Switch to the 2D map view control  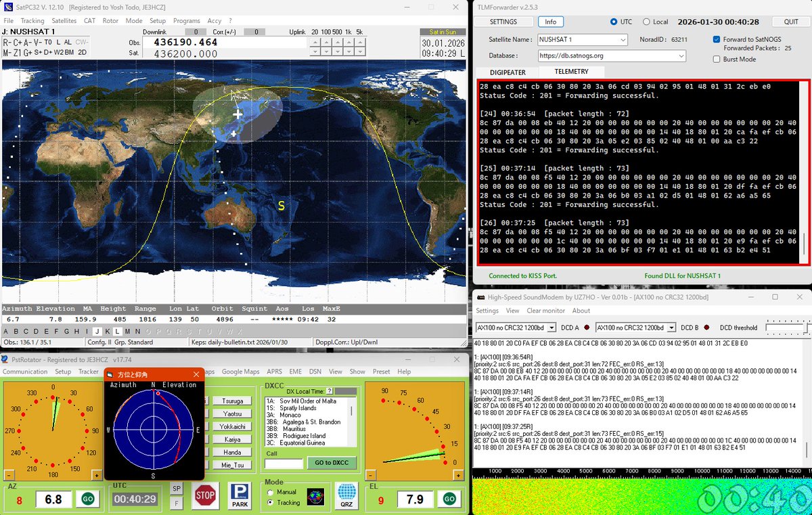(x=82, y=52)
